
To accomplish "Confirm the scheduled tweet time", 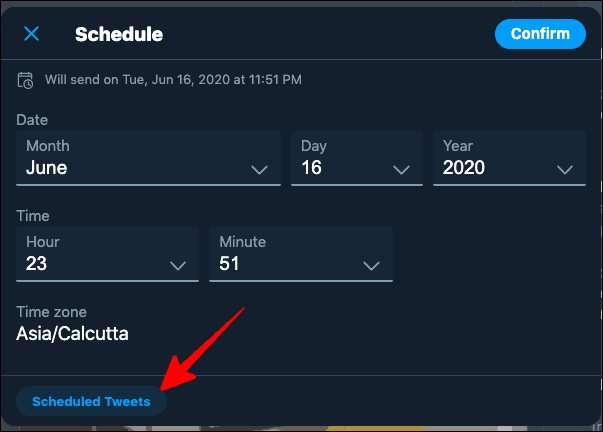I will 540,34.
